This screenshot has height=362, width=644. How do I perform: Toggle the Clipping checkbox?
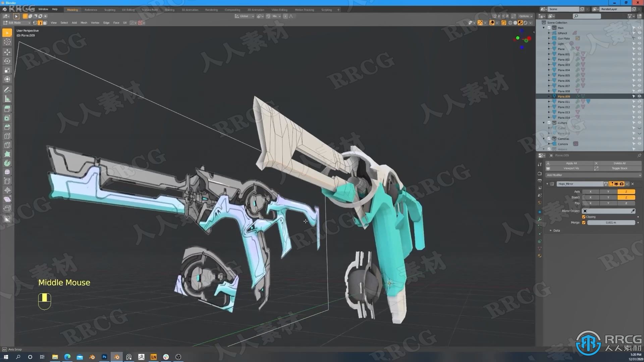tap(584, 217)
